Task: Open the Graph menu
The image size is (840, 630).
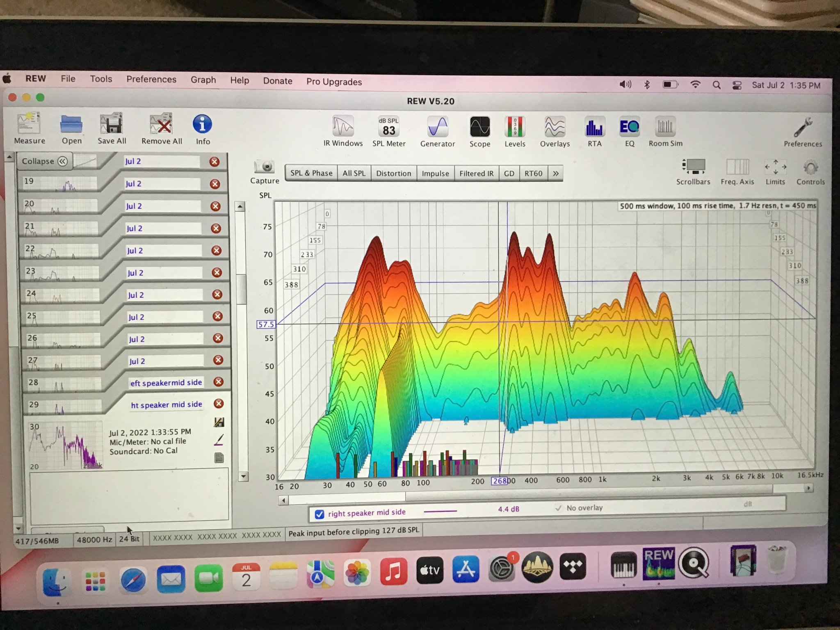Action: point(203,80)
